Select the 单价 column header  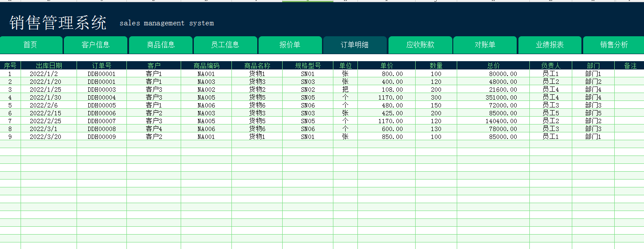[386, 66]
